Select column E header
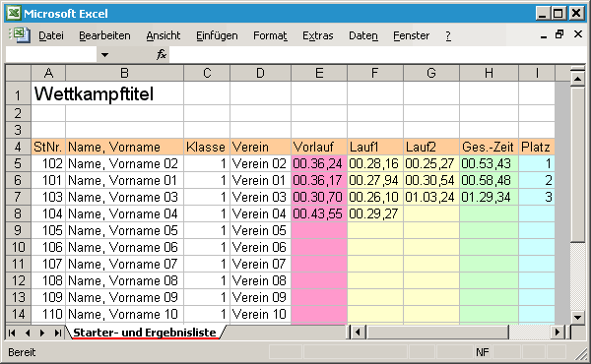This screenshot has width=591, height=364. [319, 73]
